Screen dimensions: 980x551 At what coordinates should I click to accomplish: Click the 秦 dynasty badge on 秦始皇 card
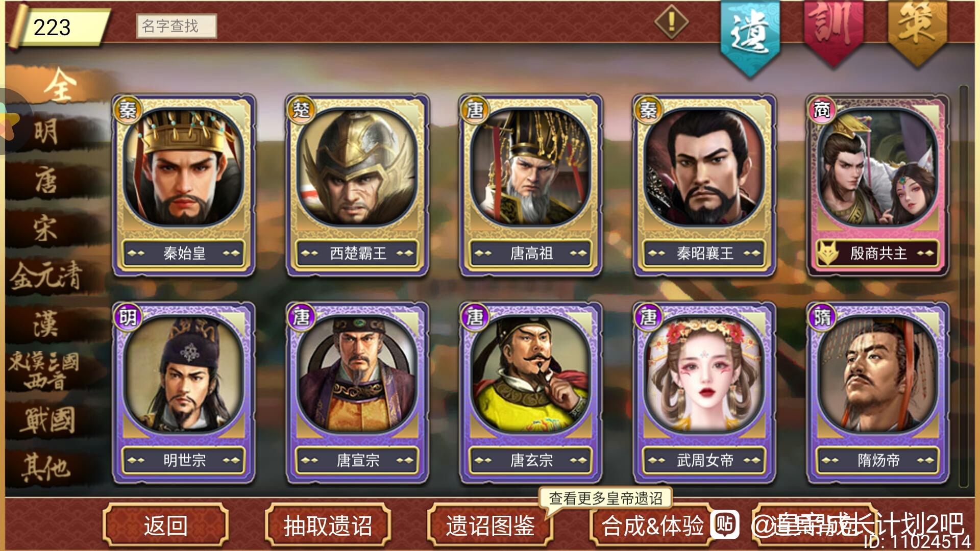pyautogui.click(x=127, y=109)
